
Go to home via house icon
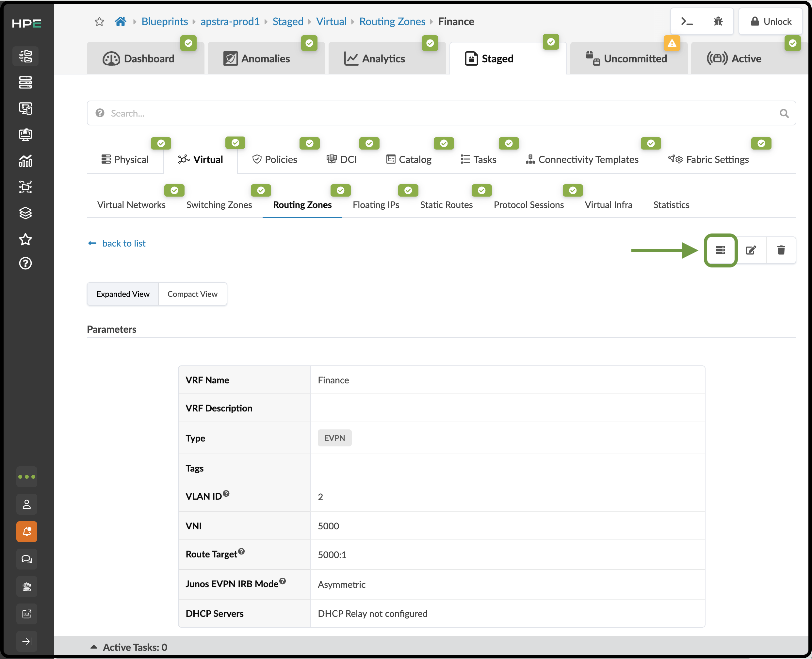[x=120, y=21]
